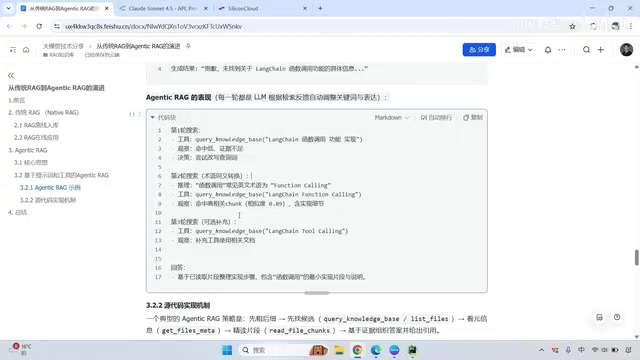Switch to the Claude Sonnet 4.5 browser tab
The width and height of the screenshot is (640, 360).
pos(162,8)
